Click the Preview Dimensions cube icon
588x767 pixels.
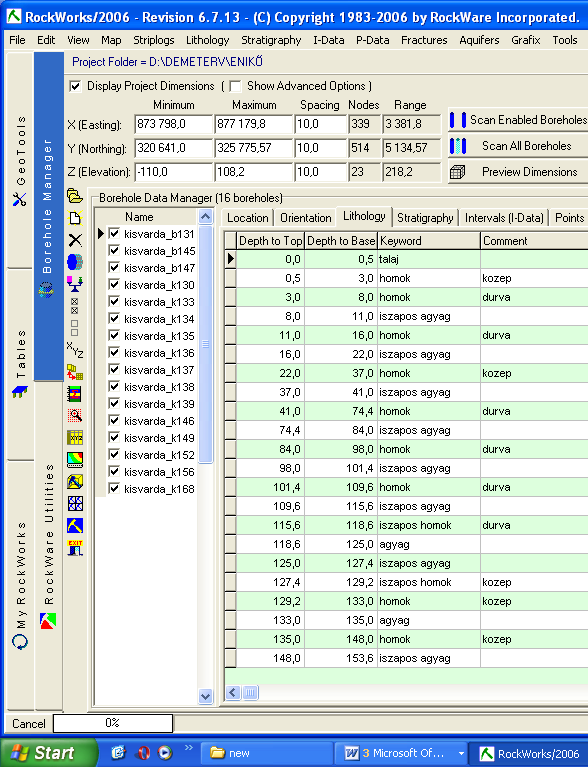[457, 172]
